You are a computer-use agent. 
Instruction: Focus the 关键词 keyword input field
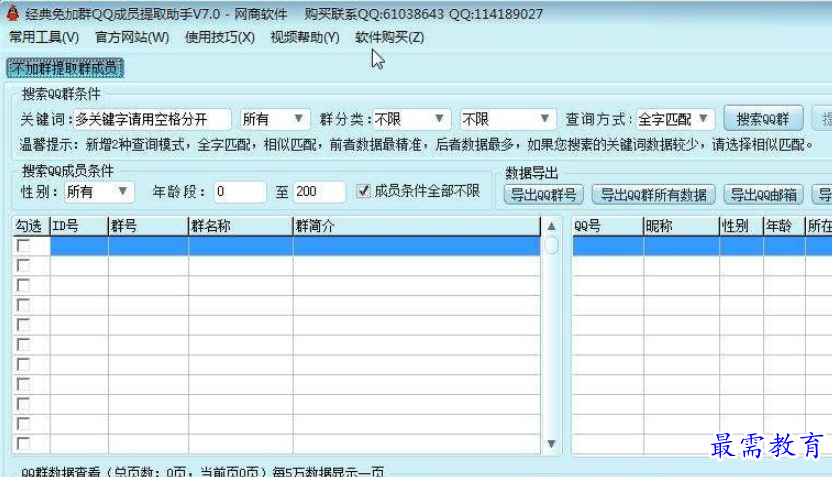tap(152, 119)
